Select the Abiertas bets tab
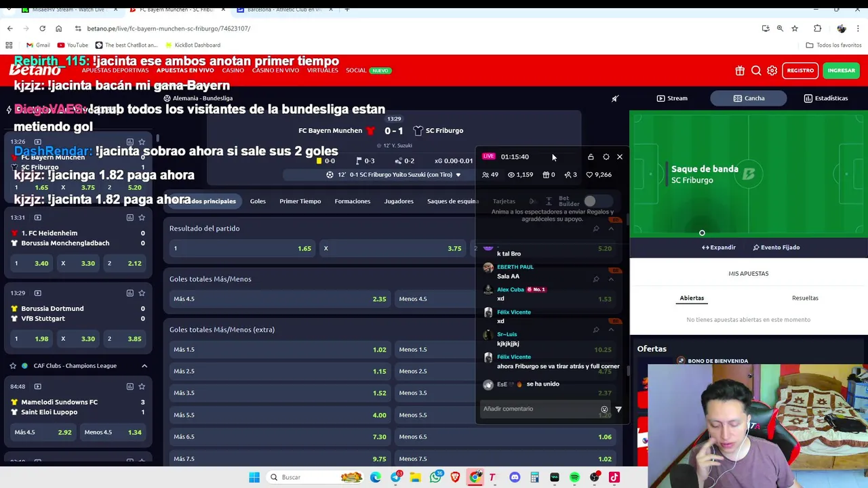This screenshot has width=868, height=488. [692, 298]
